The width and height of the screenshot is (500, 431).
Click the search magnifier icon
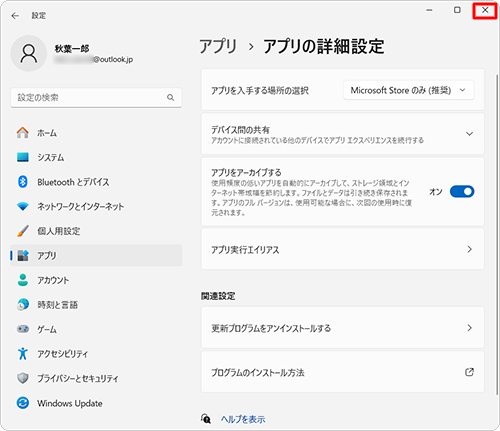pyautogui.click(x=170, y=97)
